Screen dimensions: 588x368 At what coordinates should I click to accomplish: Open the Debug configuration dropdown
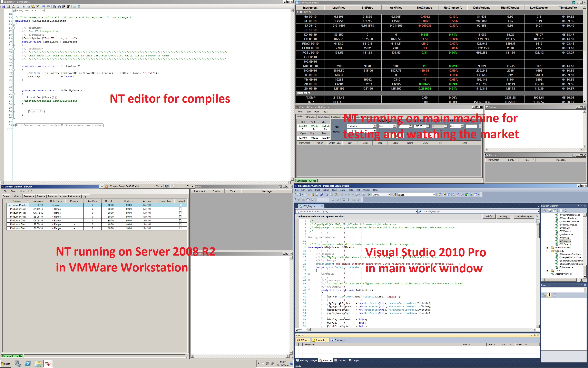[389, 195]
